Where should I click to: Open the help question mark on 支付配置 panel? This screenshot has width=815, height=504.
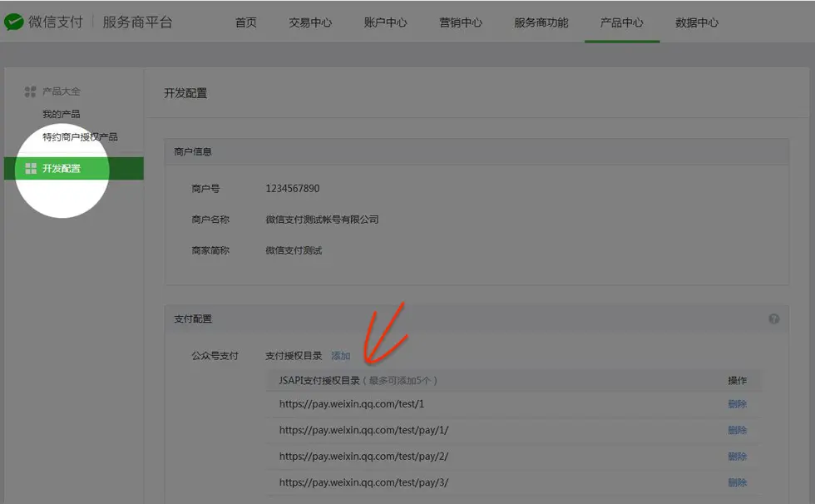click(x=774, y=319)
